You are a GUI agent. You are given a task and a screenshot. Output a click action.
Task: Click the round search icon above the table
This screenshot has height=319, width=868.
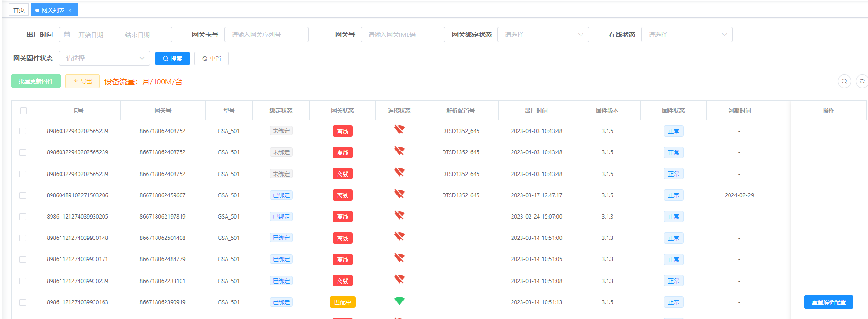[844, 81]
